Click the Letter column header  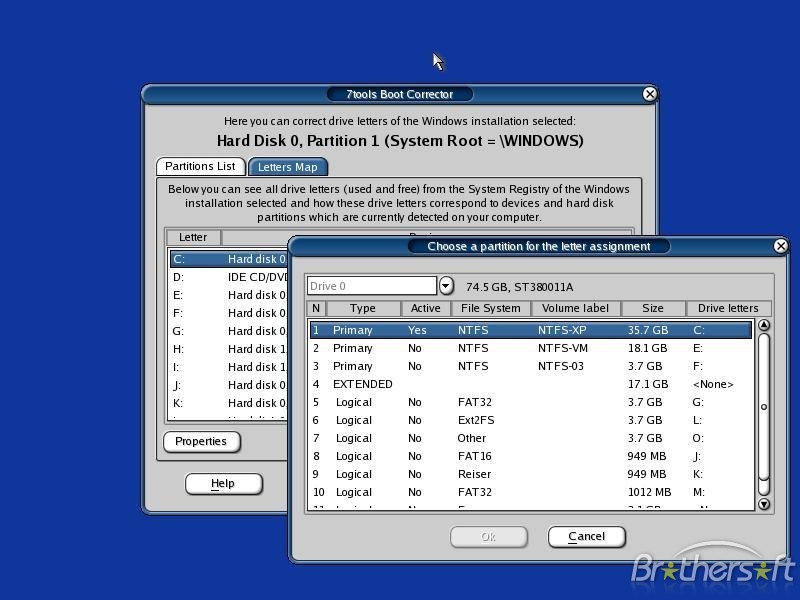tap(193, 237)
